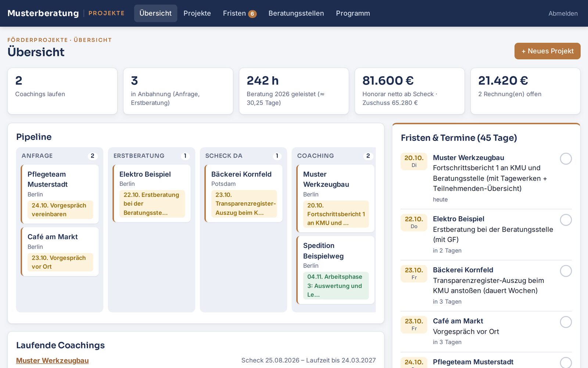Screen dimensions: 588x368
Task: Click the 'Scheck 25.08.2026 – Laufzeit bis 24.03.2027' text
Action: (x=309, y=361)
